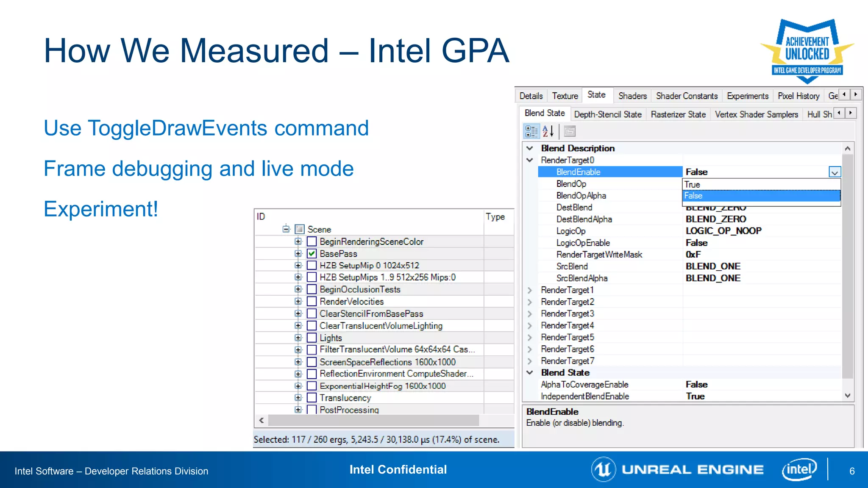
Task: Click the horizontal scrollbar of event list
Action: coord(373,420)
